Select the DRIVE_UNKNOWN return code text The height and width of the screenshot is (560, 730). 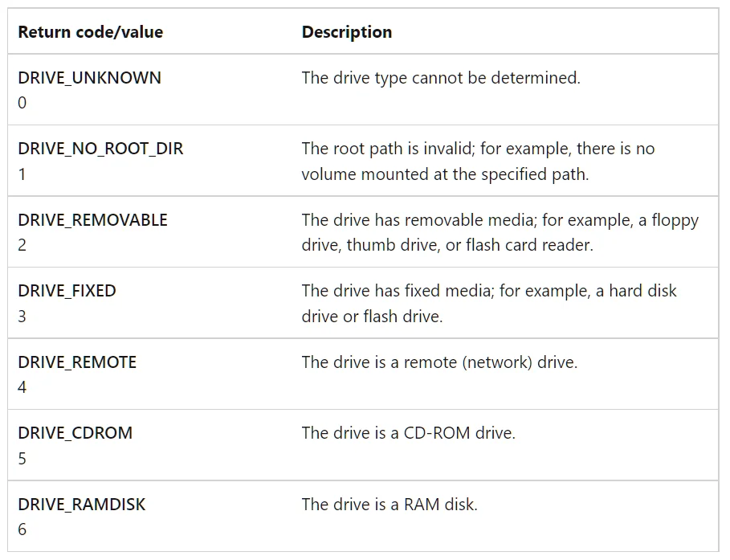click(x=89, y=78)
